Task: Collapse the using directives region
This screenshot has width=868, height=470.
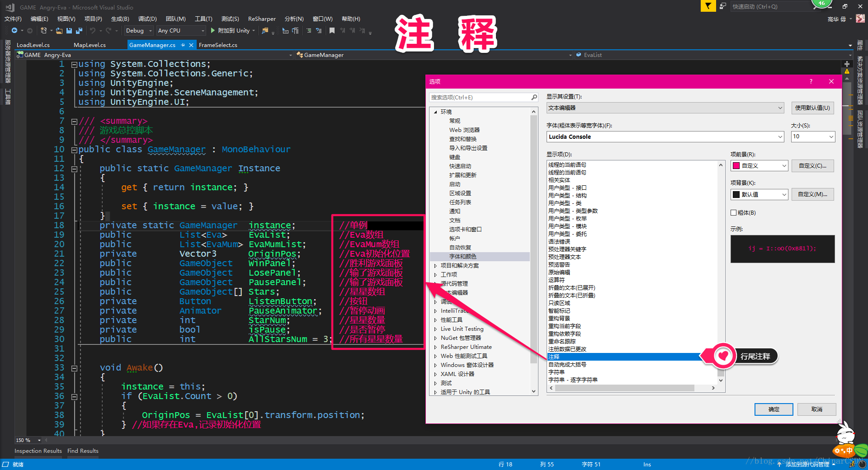Action: click(x=74, y=64)
